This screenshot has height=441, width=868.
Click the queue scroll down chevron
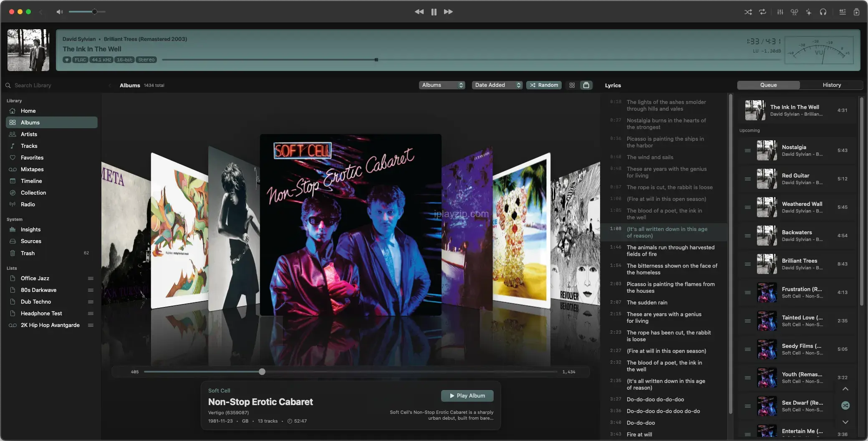click(845, 422)
